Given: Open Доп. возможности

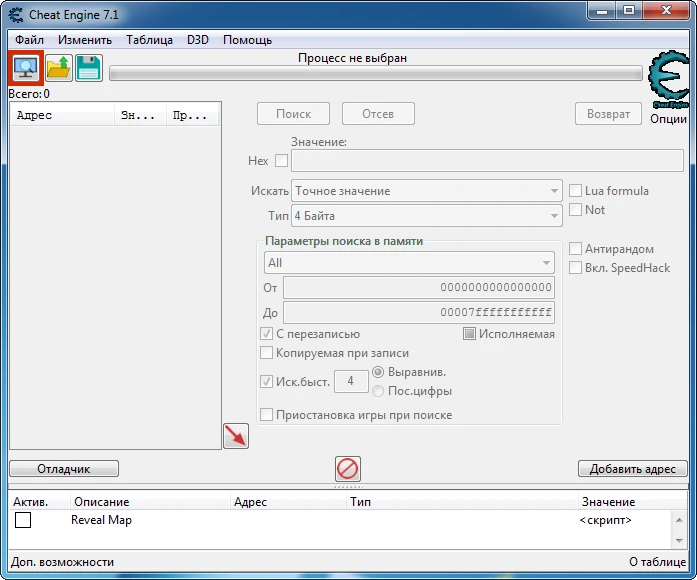Looking at the screenshot, I should (x=63, y=562).
